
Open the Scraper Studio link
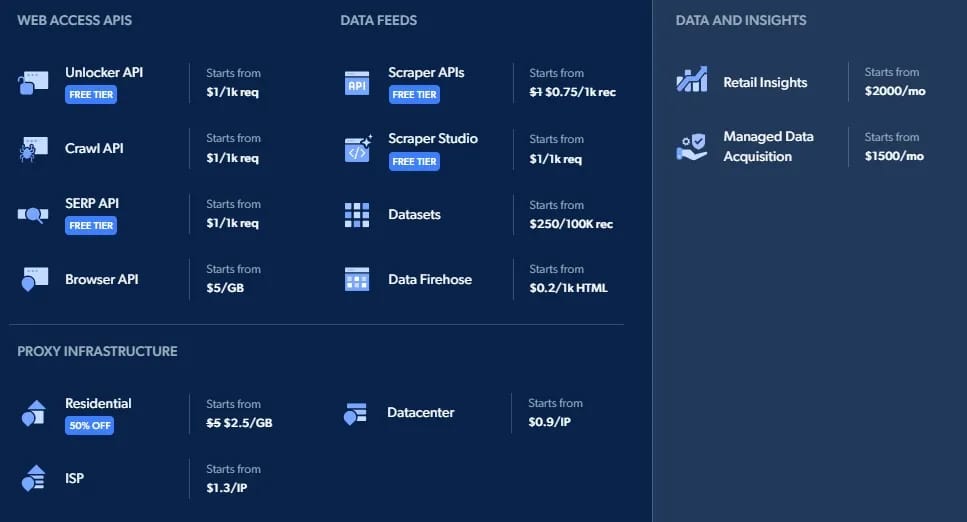click(433, 138)
